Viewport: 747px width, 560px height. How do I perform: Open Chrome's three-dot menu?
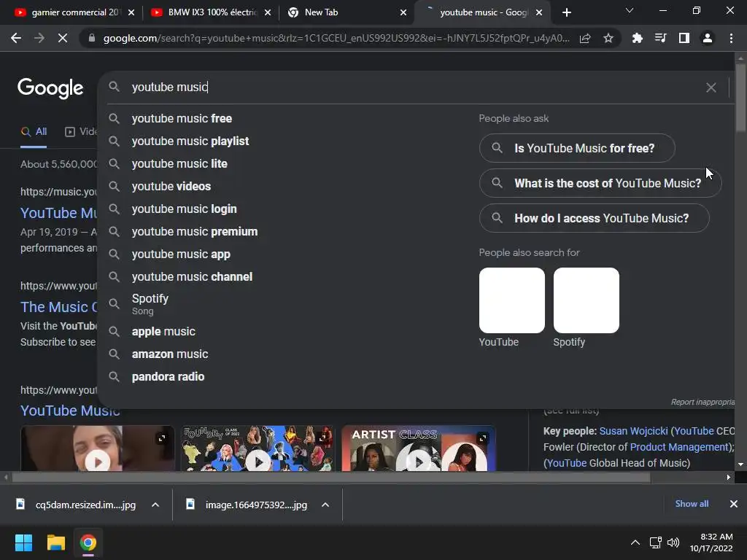pos(731,38)
